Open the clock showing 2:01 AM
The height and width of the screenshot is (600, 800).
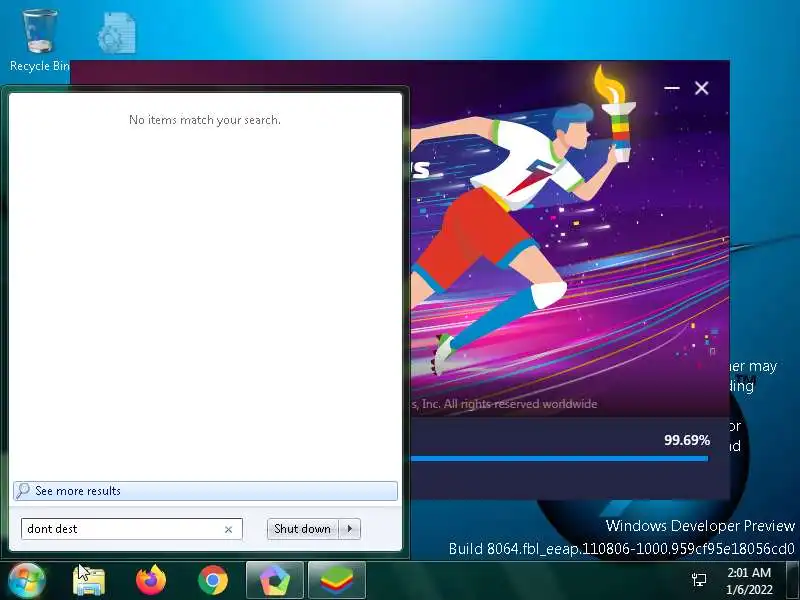pos(749,581)
